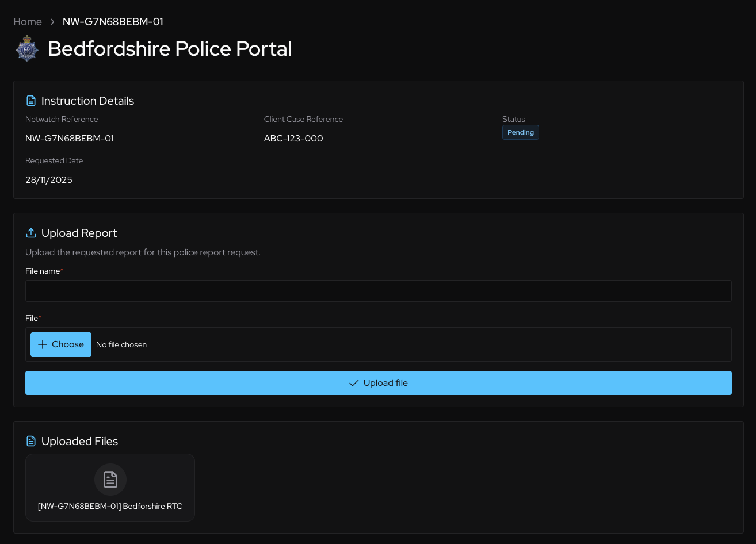Click the checkmark icon on Upload file button

point(354,382)
